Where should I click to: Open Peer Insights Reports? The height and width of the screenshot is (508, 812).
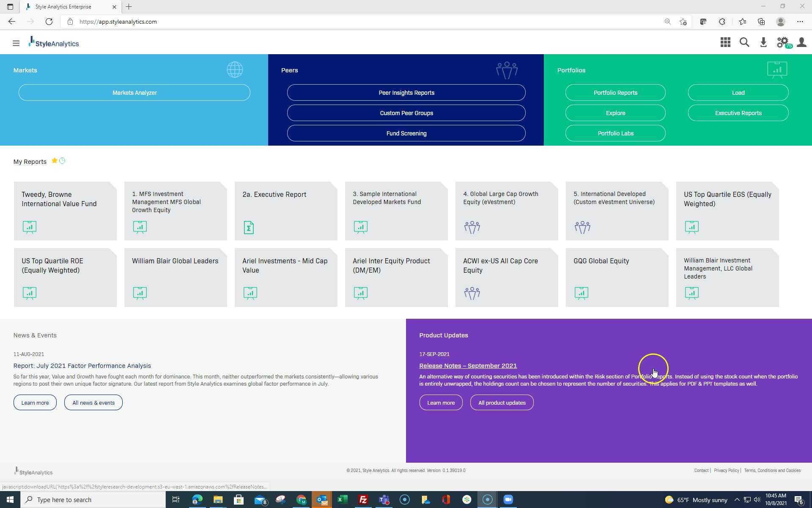pos(406,93)
